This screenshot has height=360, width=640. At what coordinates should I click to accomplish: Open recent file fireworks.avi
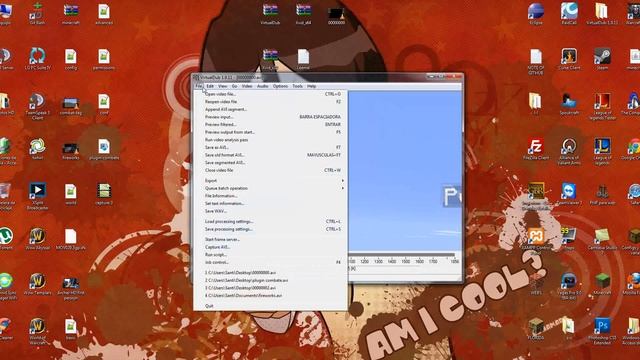270,296
